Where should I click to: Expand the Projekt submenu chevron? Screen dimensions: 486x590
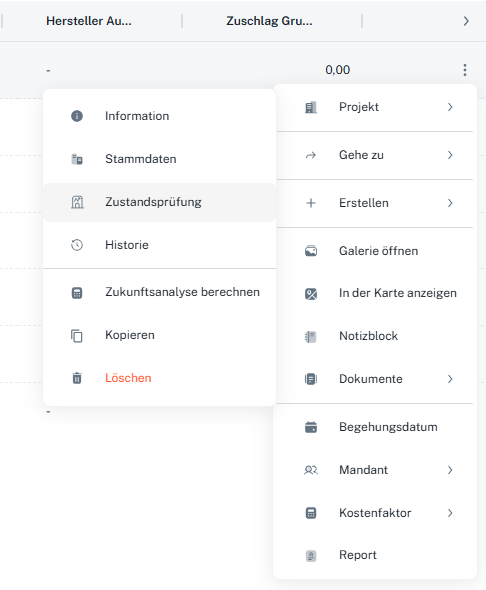450,107
